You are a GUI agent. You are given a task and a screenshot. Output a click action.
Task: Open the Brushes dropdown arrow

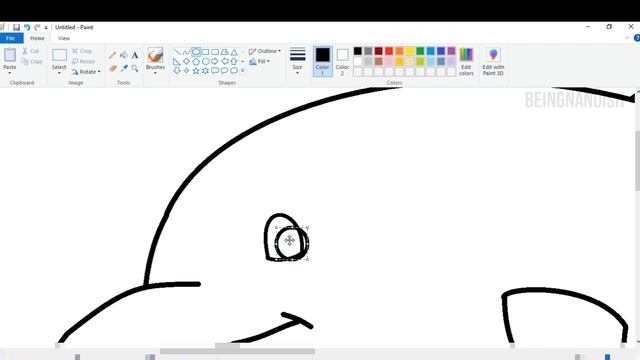click(156, 73)
